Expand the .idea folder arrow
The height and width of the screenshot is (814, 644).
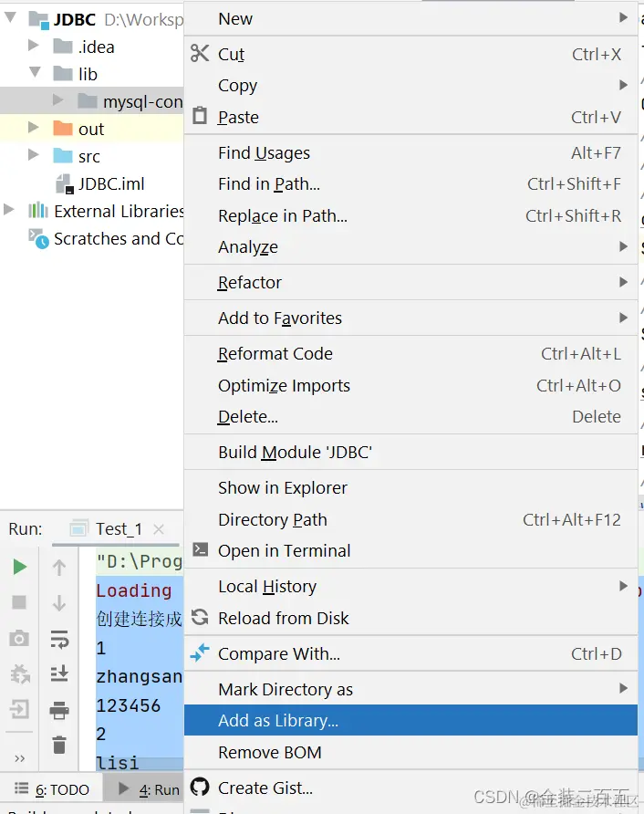(33, 45)
